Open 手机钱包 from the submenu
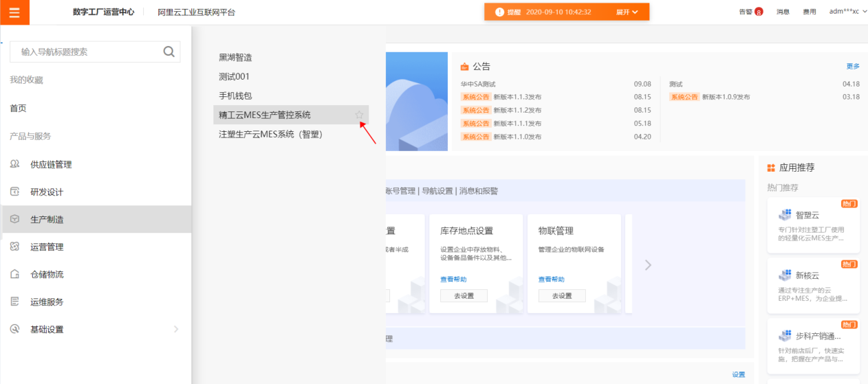The width and height of the screenshot is (868, 384). (235, 95)
